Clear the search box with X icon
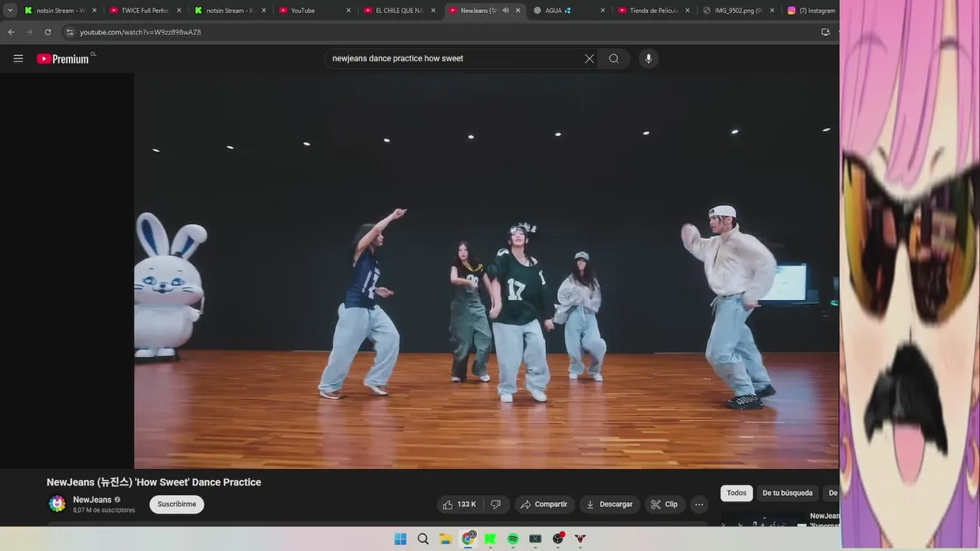980x551 pixels. pos(590,58)
